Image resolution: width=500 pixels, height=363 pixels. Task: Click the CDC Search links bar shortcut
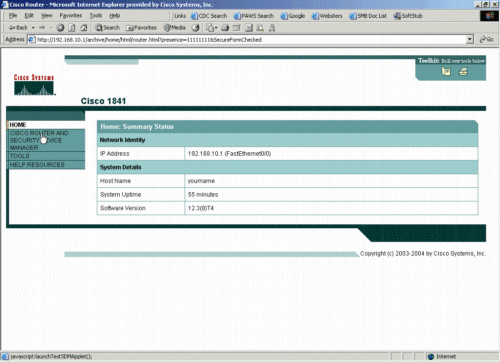coord(209,16)
